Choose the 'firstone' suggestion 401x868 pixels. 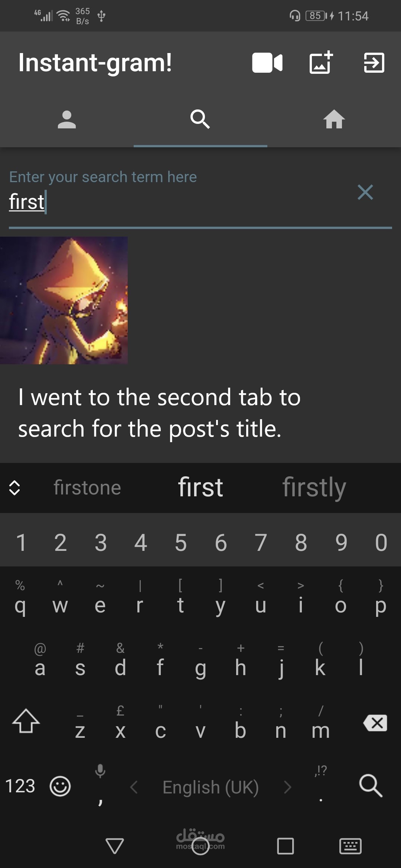click(x=87, y=487)
